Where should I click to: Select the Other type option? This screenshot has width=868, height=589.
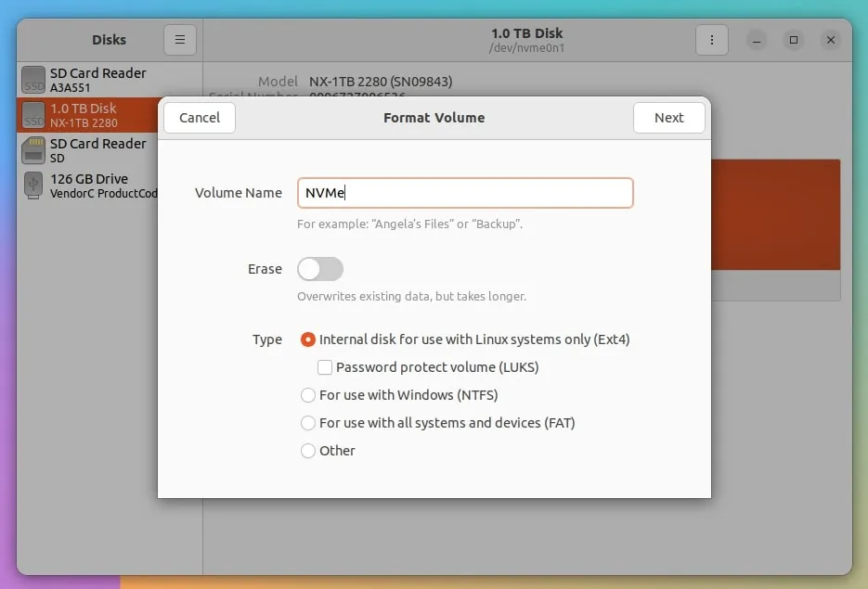point(308,451)
